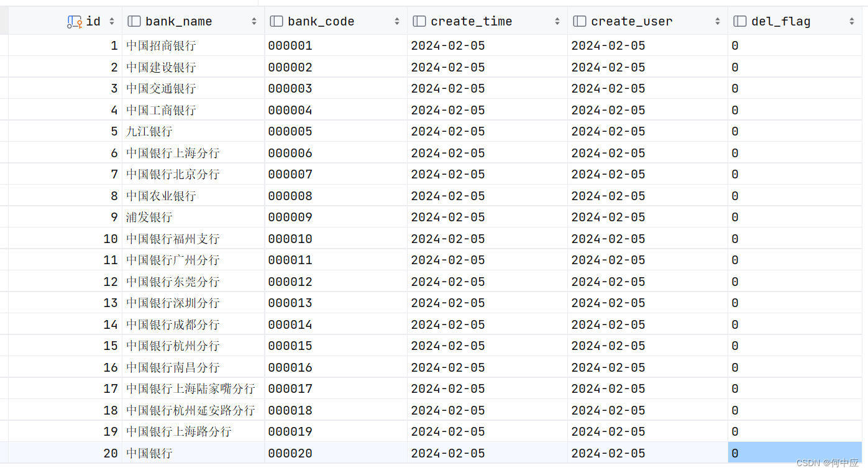Select cell 九江银行

(x=193, y=131)
